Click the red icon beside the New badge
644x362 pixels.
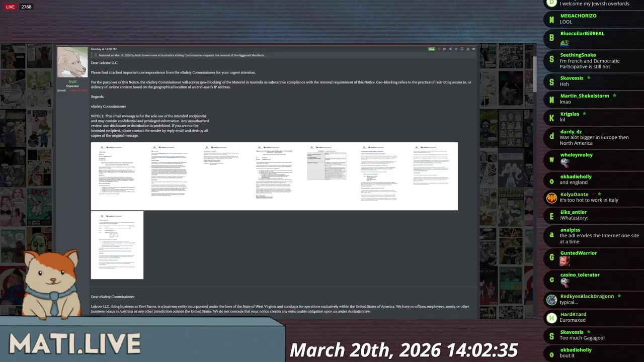[x=439, y=49]
